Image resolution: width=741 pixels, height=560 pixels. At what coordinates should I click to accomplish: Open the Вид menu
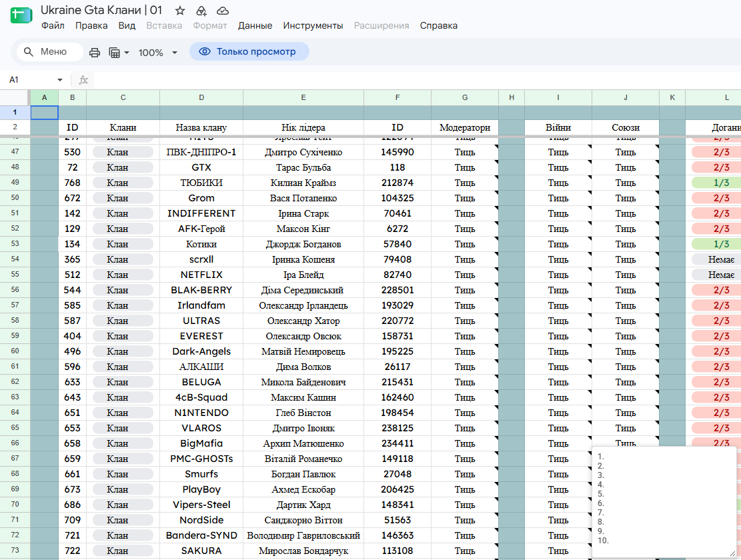pos(127,25)
